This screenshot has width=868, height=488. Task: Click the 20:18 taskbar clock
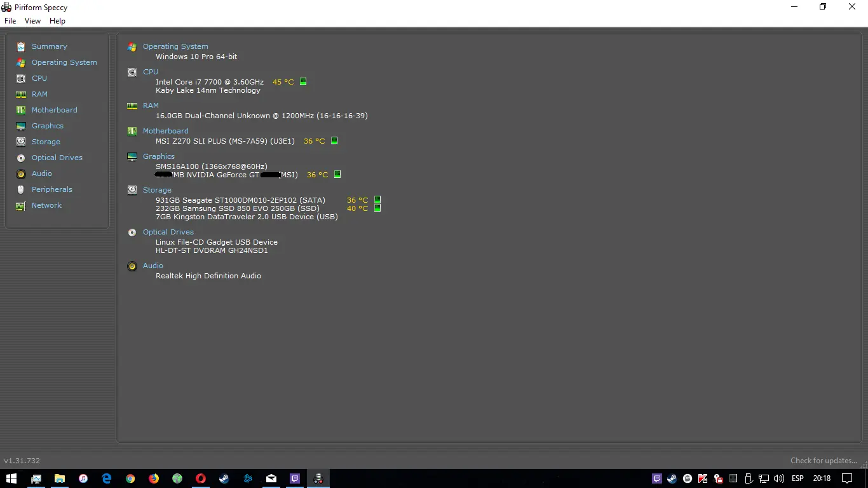tap(822, 478)
